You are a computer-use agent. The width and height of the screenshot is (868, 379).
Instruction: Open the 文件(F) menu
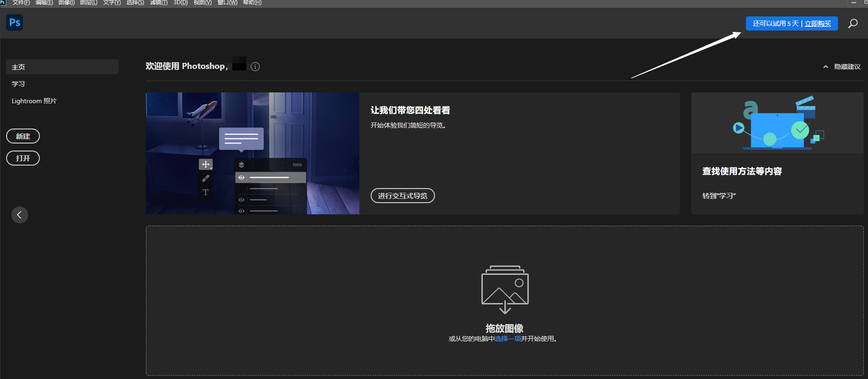pyautogui.click(x=21, y=3)
